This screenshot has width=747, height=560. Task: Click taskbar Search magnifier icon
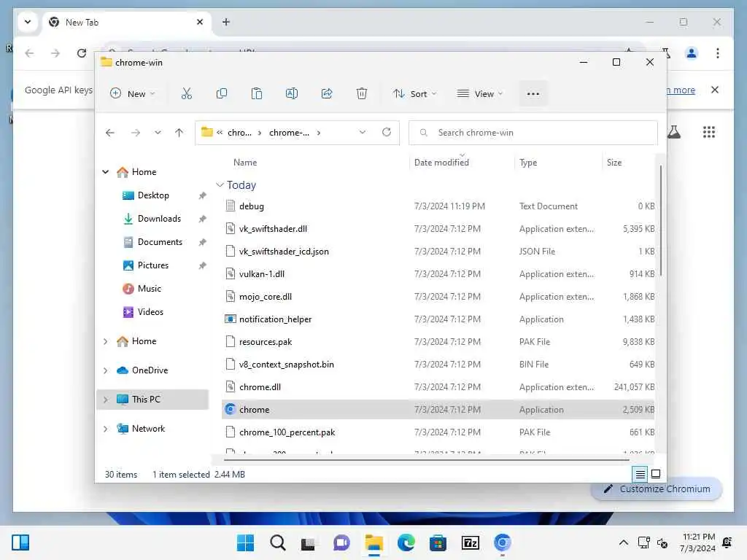point(278,542)
